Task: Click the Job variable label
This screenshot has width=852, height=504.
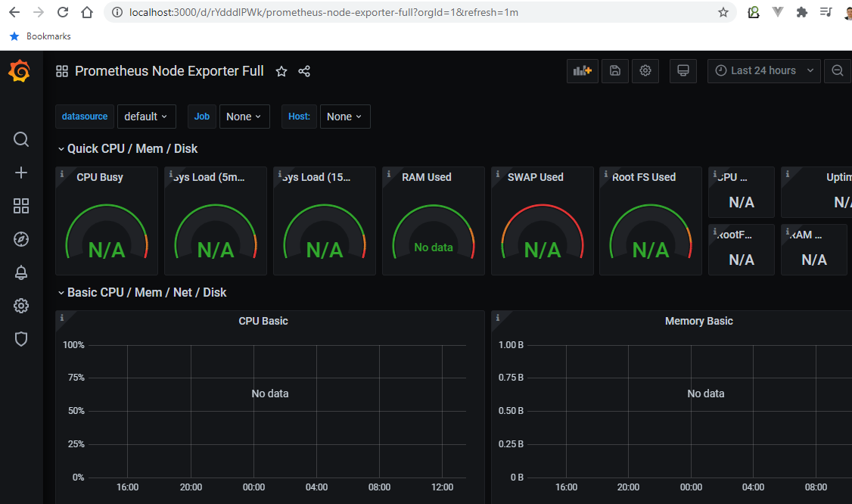Action: coord(201,117)
